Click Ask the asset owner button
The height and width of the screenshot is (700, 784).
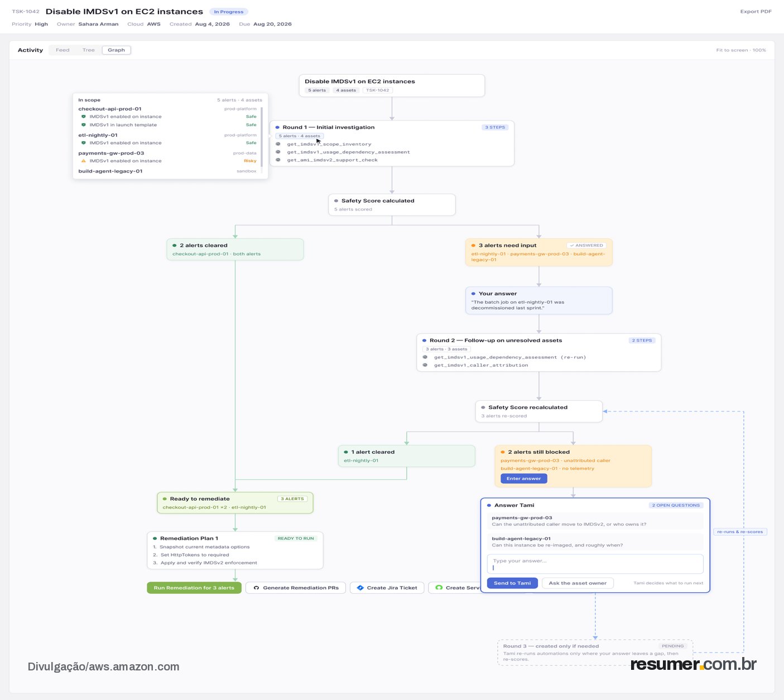578,583
